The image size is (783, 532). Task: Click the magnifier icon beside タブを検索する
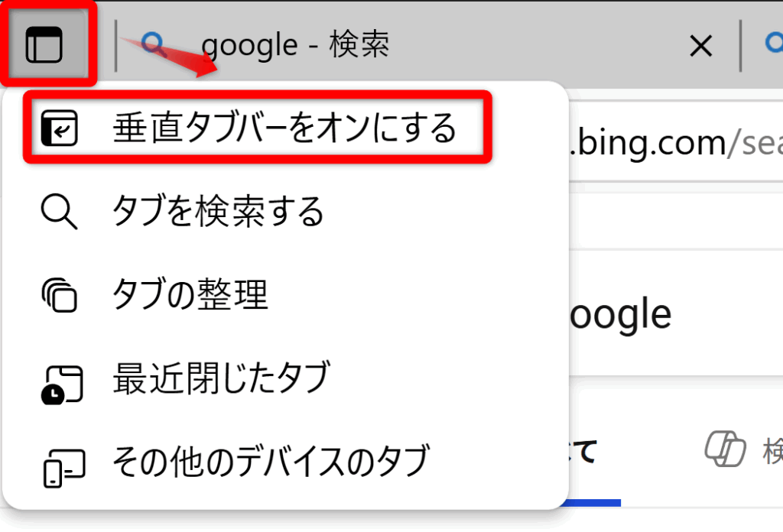coord(60,212)
